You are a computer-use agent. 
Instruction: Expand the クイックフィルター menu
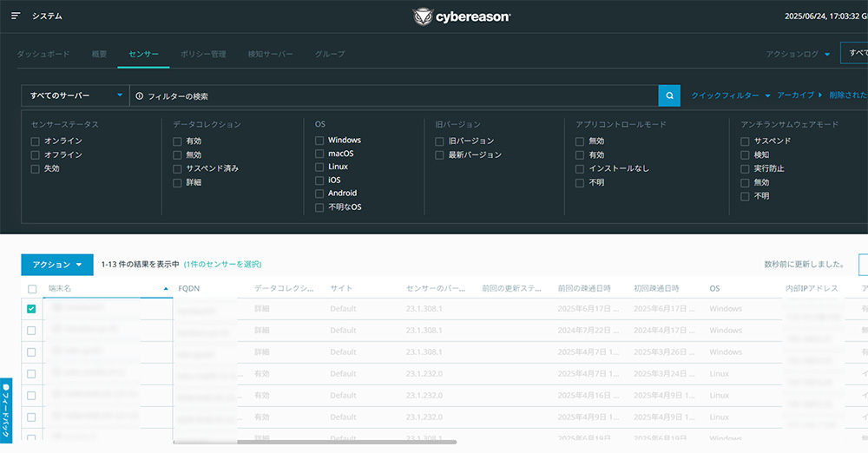coord(730,95)
